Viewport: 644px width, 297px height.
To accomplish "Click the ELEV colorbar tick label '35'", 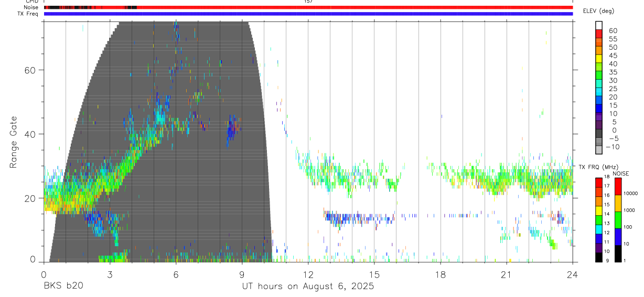I will 612,72.
